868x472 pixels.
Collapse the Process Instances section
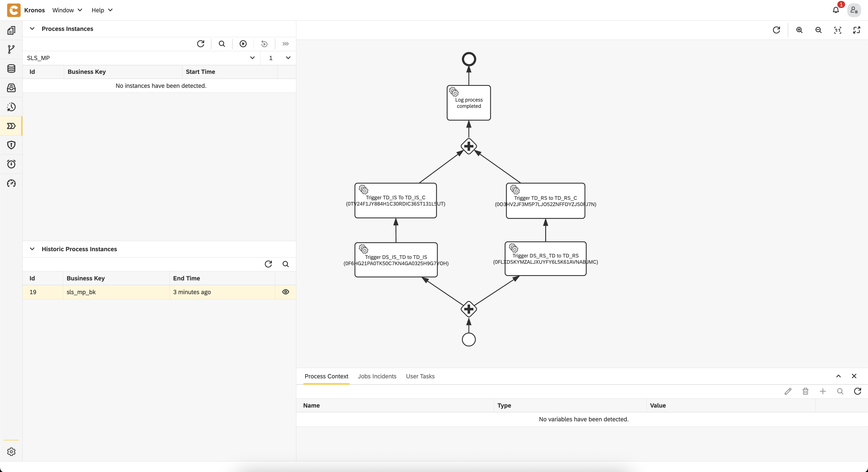[x=32, y=29]
